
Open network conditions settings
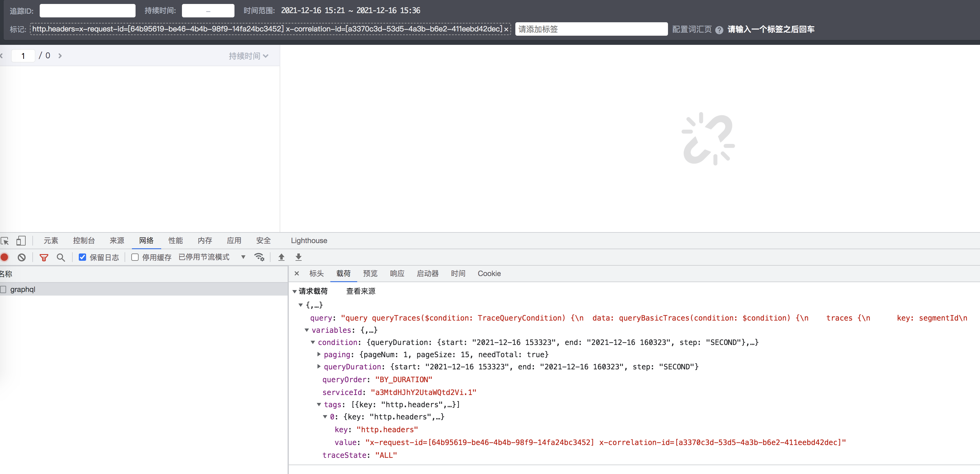pos(260,257)
